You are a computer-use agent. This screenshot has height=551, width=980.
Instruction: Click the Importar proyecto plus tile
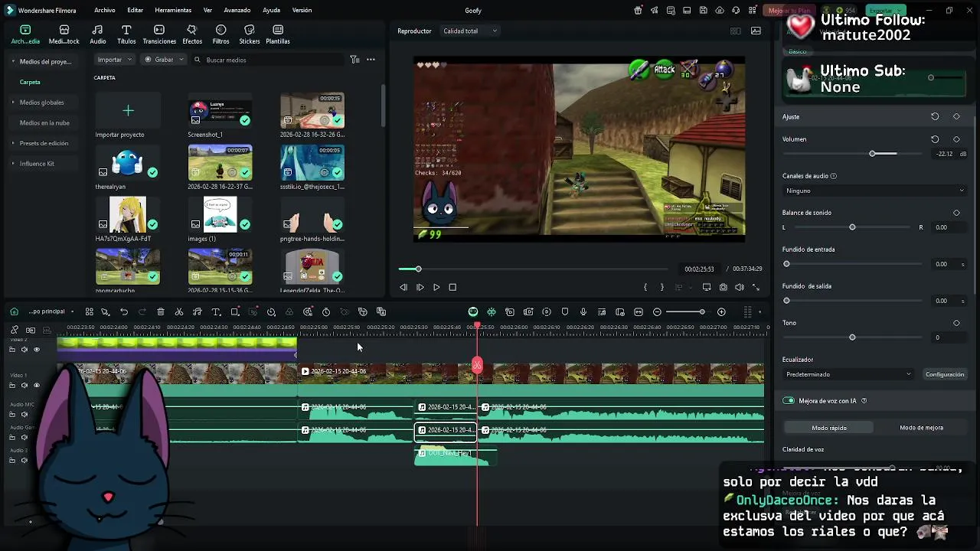(128, 111)
